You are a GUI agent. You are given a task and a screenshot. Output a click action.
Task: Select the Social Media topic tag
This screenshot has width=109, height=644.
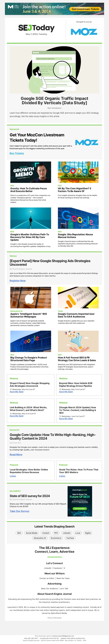coord(32,533)
